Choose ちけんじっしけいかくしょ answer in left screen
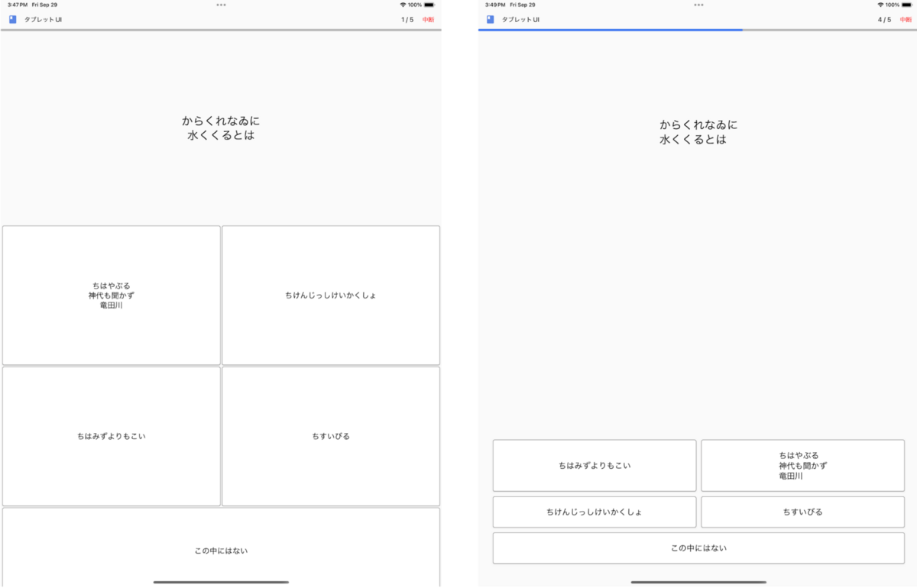Screen dimensions: 917x588 pos(331,296)
